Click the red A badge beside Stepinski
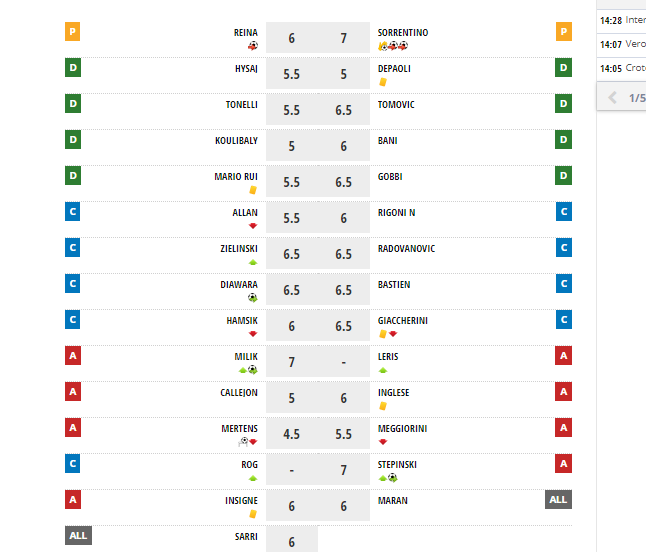The image size is (646, 552). coord(564,464)
